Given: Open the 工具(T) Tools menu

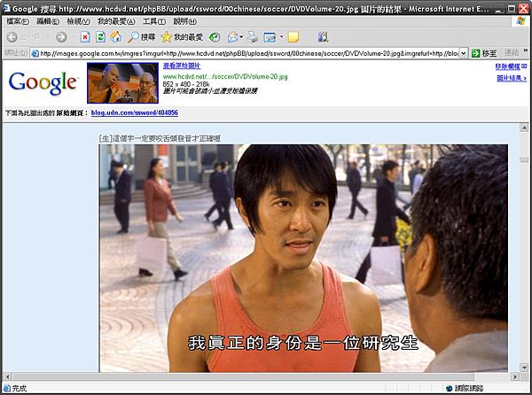Looking at the screenshot, I should [154, 21].
